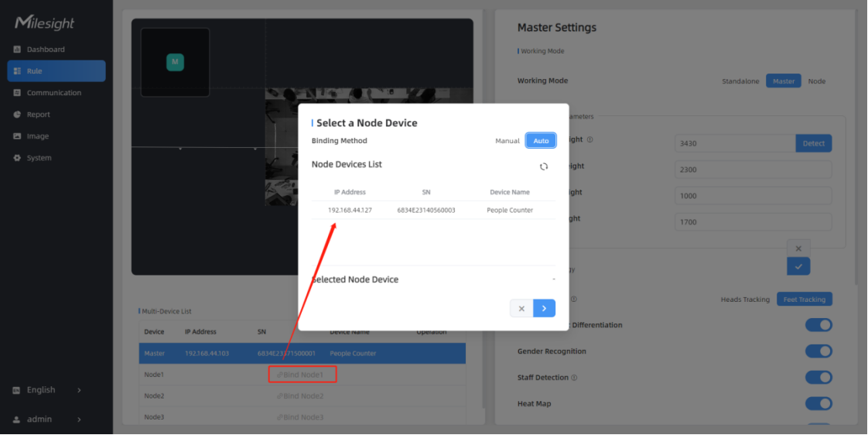Turn off the Heat Map toggle
Image resolution: width=868 pixels, height=435 pixels.
coord(818,404)
